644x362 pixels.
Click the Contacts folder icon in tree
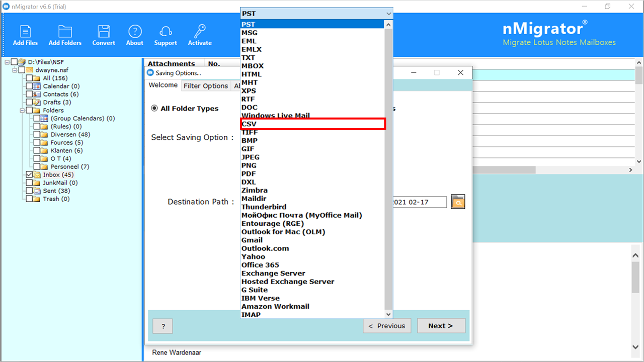(x=37, y=94)
